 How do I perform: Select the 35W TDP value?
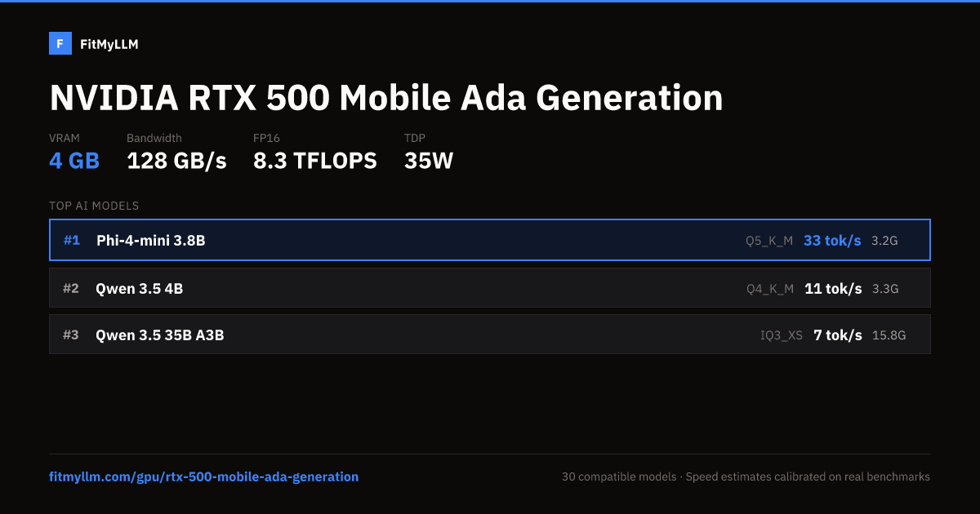[x=429, y=161]
